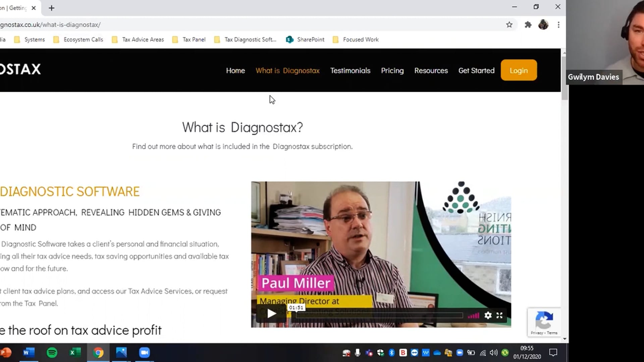
Task: Open the Zoom tray icon
Action: click(x=460, y=353)
